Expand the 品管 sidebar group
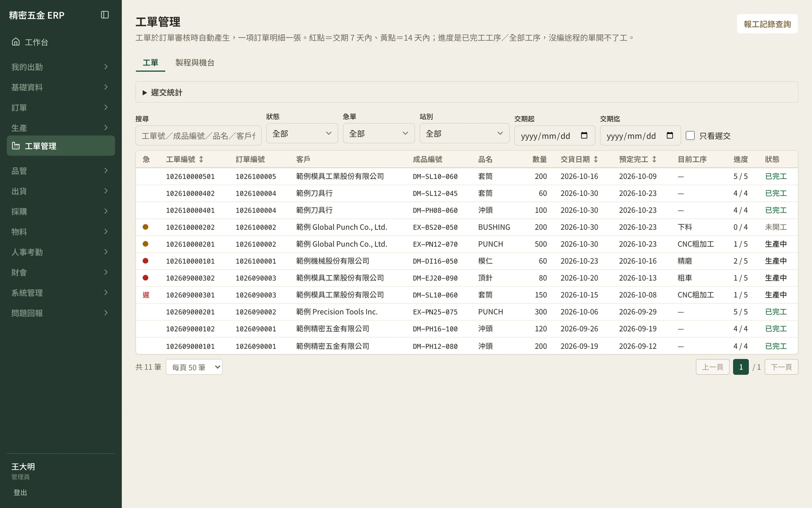The height and width of the screenshot is (508, 812). (60, 171)
